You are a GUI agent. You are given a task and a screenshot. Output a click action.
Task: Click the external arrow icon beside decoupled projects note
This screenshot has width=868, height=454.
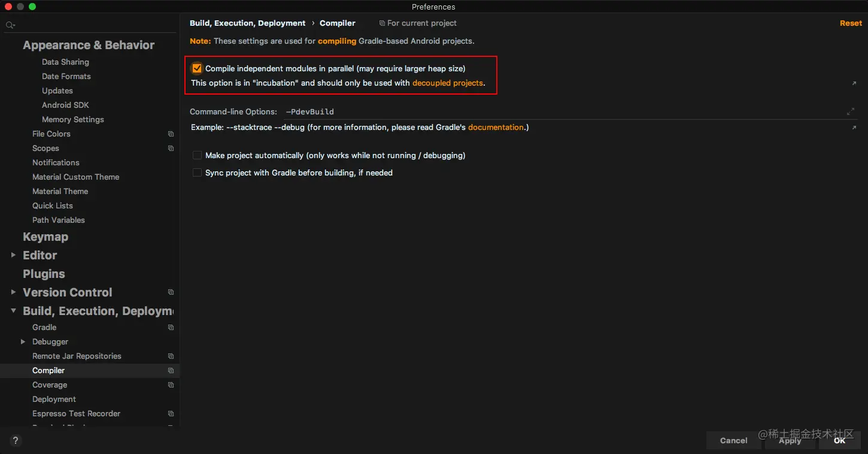click(x=854, y=83)
